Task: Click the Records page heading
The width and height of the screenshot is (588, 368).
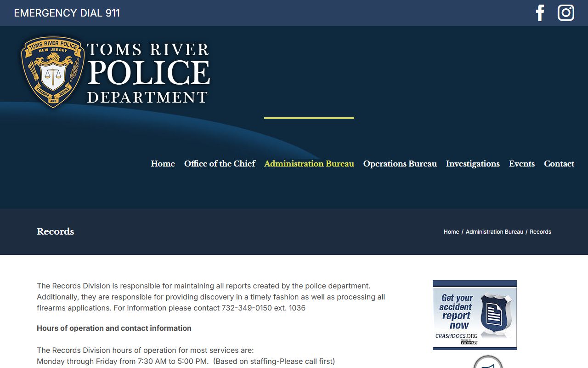Action: pyautogui.click(x=55, y=231)
